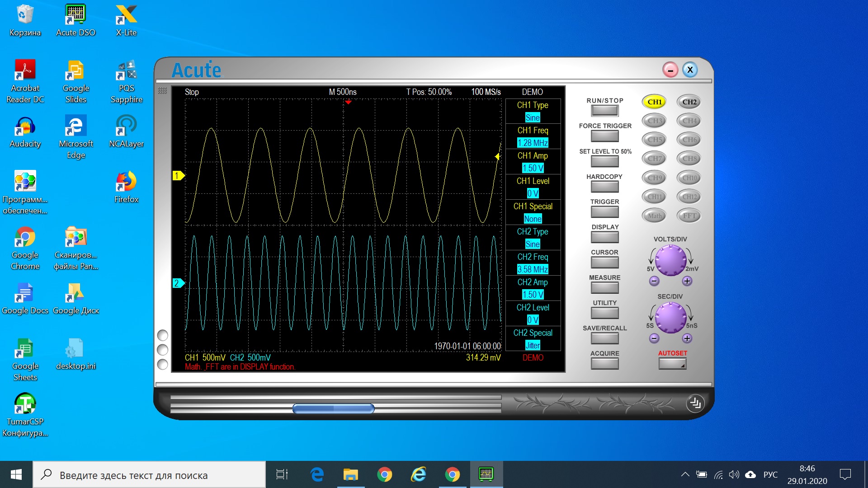Viewport: 868px width, 488px height.
Task: Open the TRIGGER menu button
Action: (x=604, y=212)
